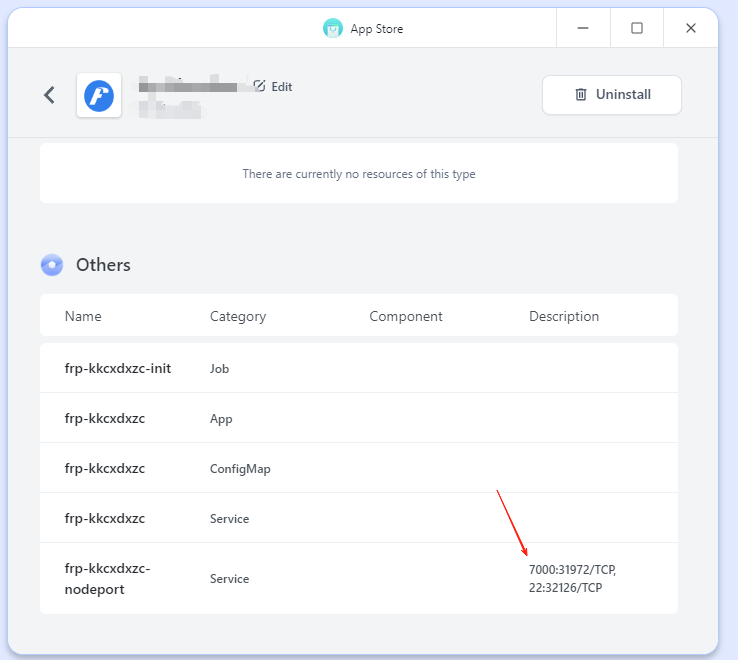Image resolution: width=738 pixels, height=660 pixels.
Task: Select the Name column header
Action: 83,316
